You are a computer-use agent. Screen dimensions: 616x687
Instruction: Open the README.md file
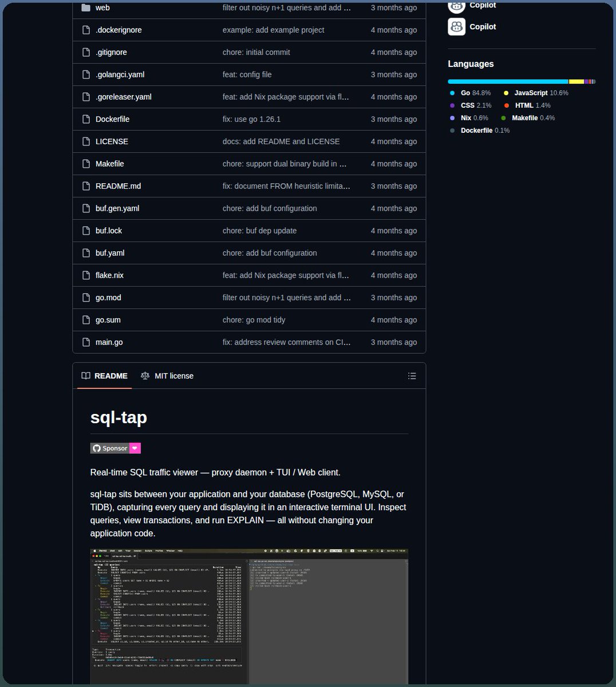pos(118,186)
